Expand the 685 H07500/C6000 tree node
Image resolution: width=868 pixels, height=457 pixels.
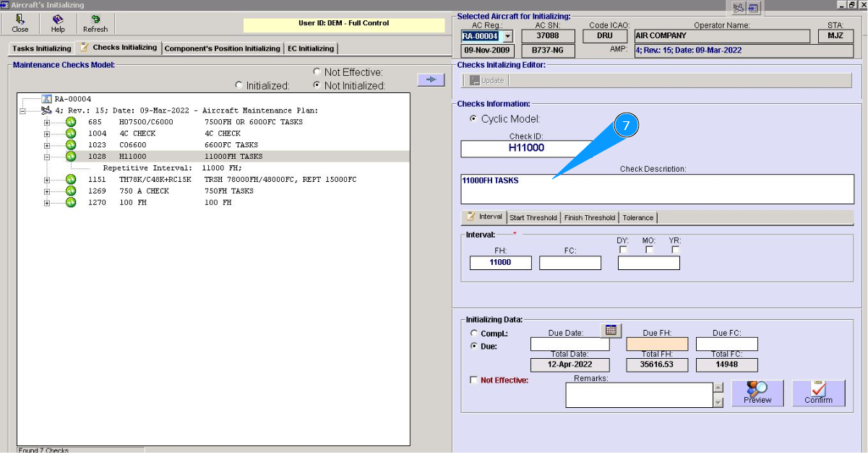coord(47,122)
